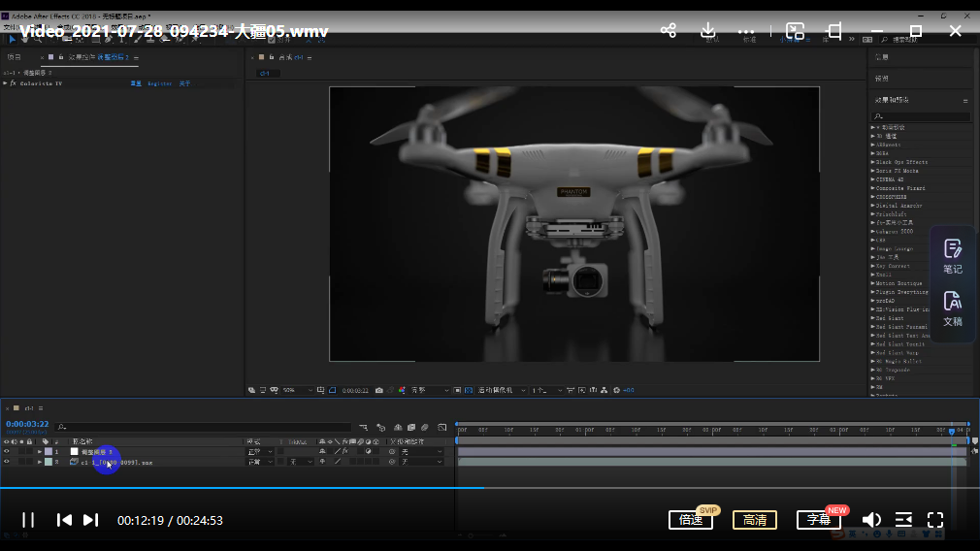The width and height of the screenshot is (980, 551).
Task: Show channel RGB color icon in viewer
Action: pos(402,390)
